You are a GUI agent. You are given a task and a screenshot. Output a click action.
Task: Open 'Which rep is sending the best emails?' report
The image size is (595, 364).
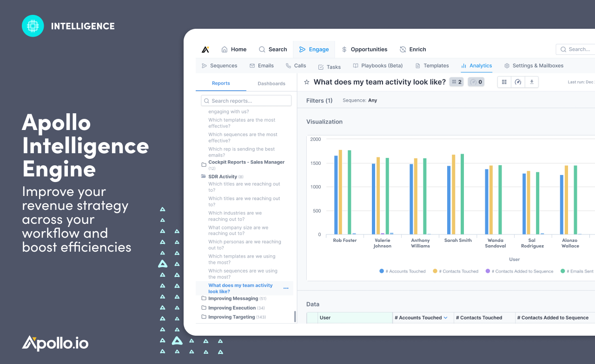click(x=241, y=152)
